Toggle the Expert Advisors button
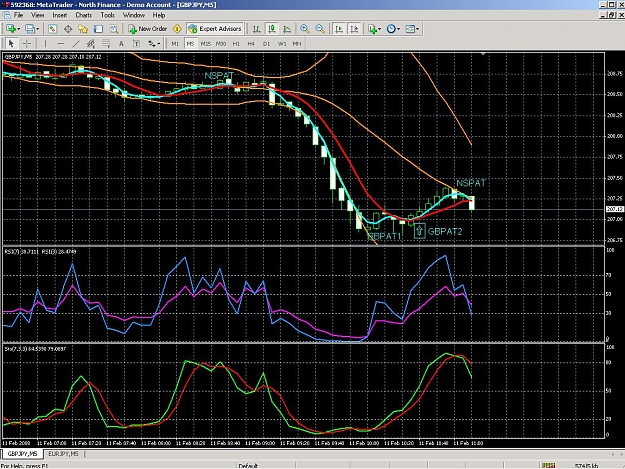 click(215, 29)
